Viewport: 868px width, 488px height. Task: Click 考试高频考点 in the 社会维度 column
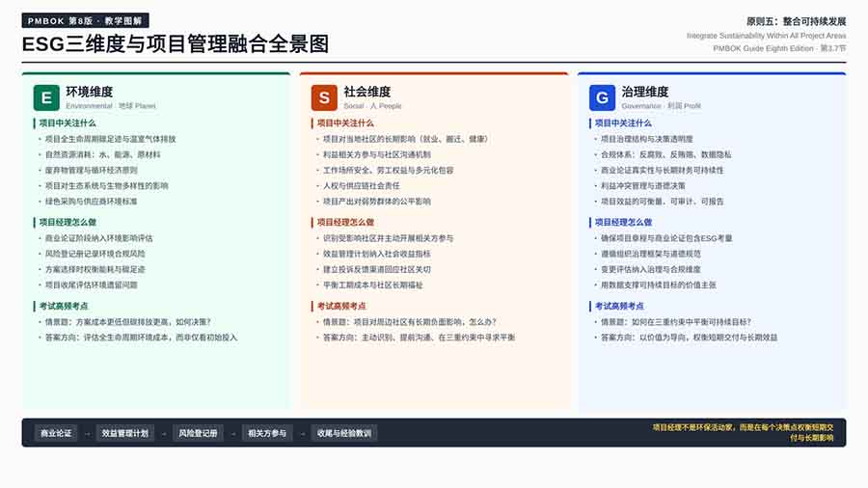coord(341,306)
